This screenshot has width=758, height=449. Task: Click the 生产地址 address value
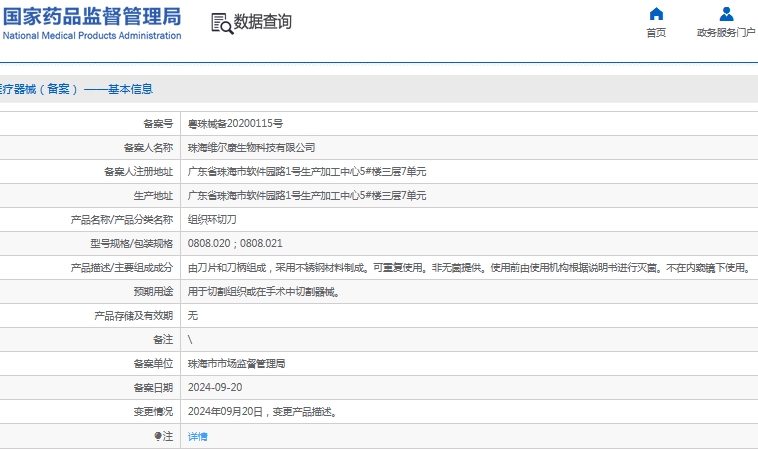307,196
